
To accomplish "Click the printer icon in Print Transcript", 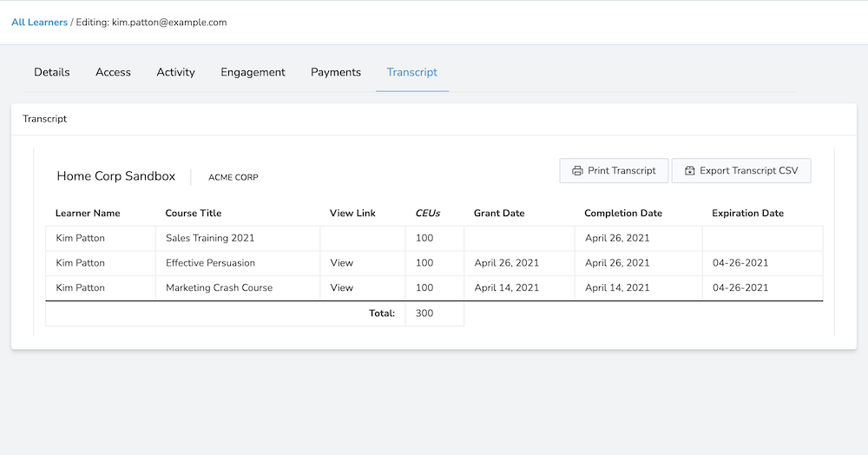I will tap(577, 170).
